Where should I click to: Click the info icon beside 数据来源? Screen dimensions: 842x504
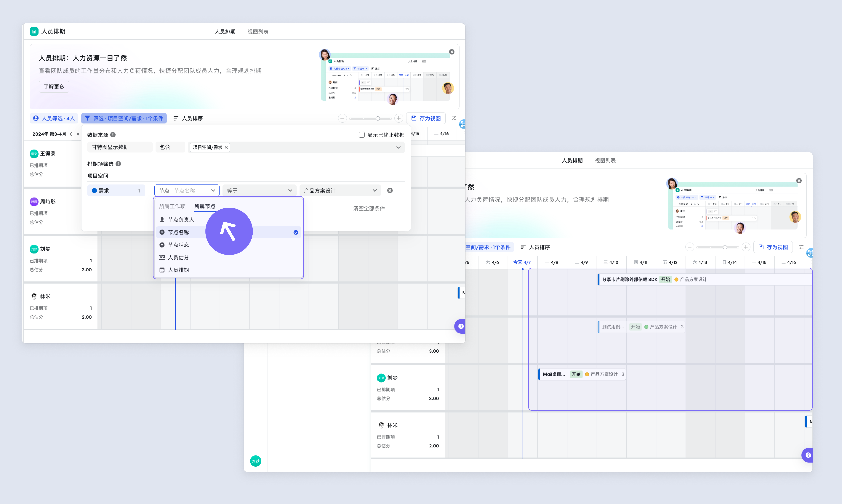113,135
